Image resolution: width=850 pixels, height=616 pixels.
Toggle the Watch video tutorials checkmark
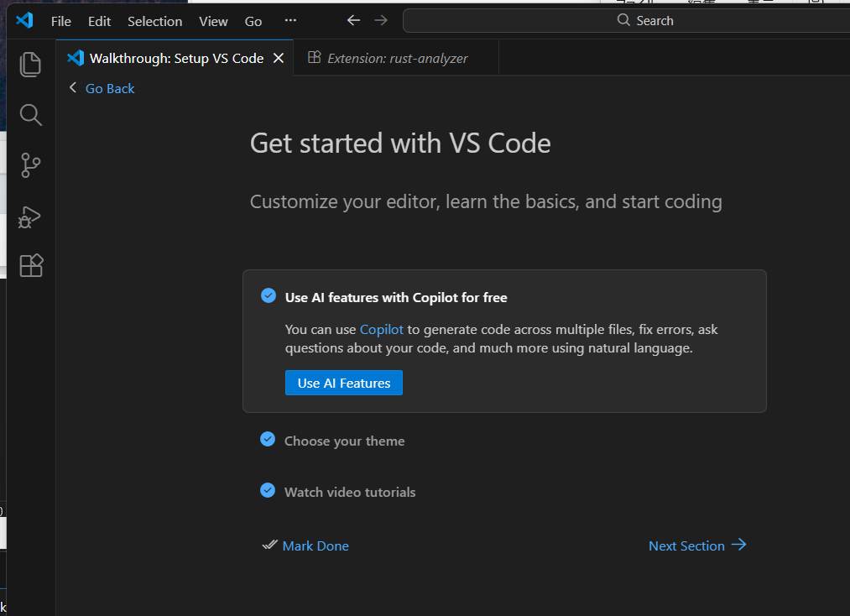tap(268, 490)
